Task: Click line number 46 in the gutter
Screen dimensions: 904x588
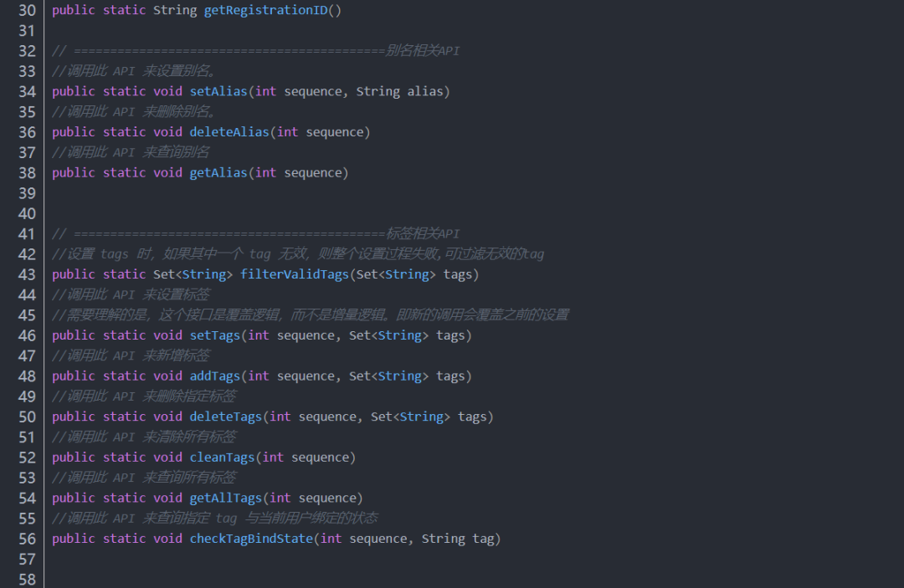Action: click(x=27, y=335)
